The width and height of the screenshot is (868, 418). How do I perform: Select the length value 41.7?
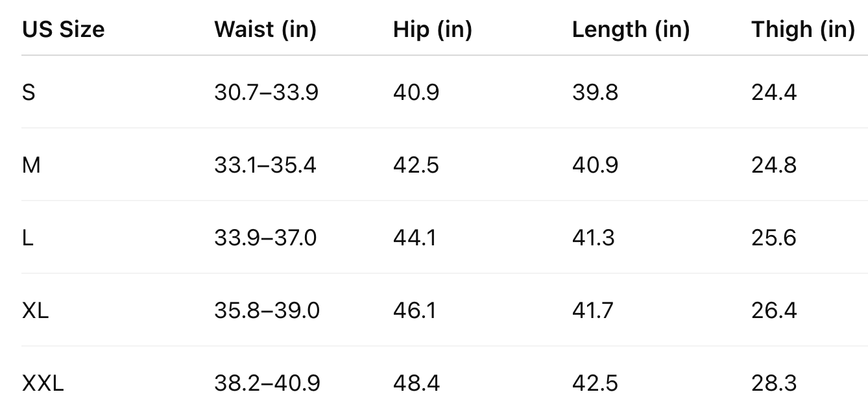click(x=592, y=310)
